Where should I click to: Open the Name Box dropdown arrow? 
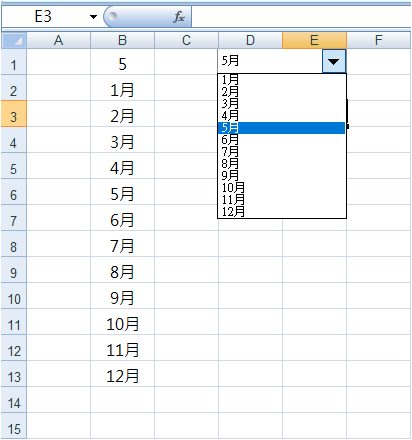pyautogui.click(x=93, y=17)
